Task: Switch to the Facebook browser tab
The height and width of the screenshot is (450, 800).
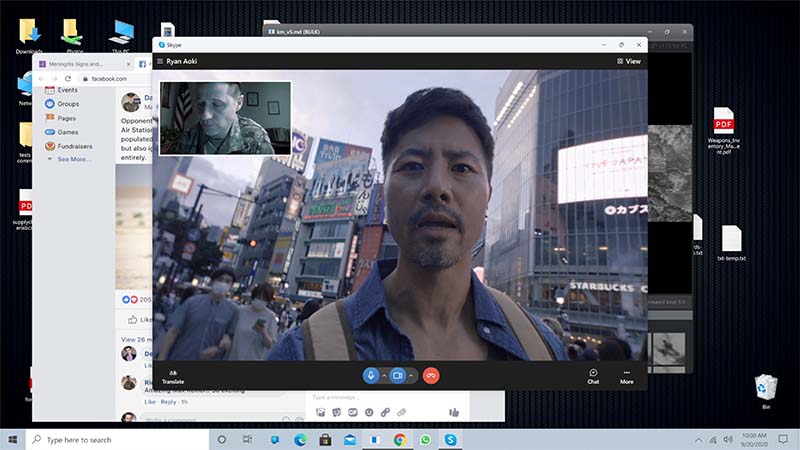Action: pyautogui.click(x=143, y=64)
